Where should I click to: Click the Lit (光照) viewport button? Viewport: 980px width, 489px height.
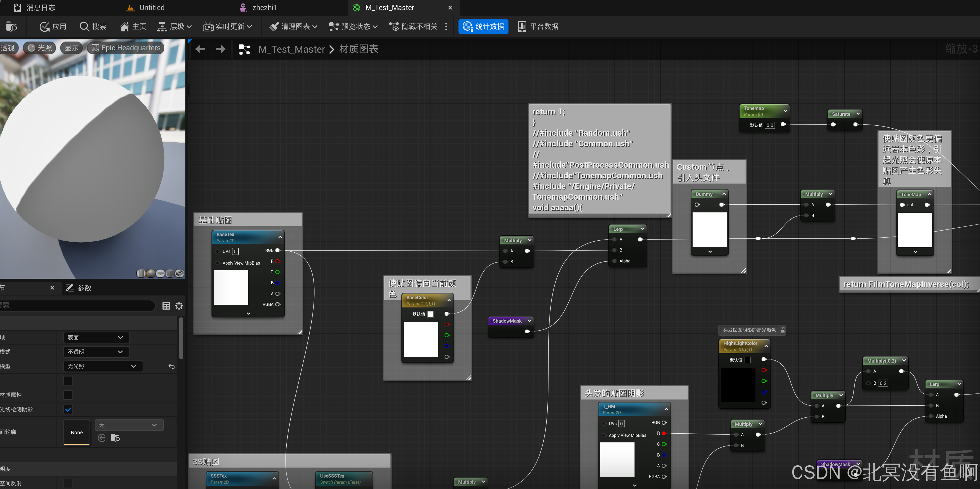[40, 48]
